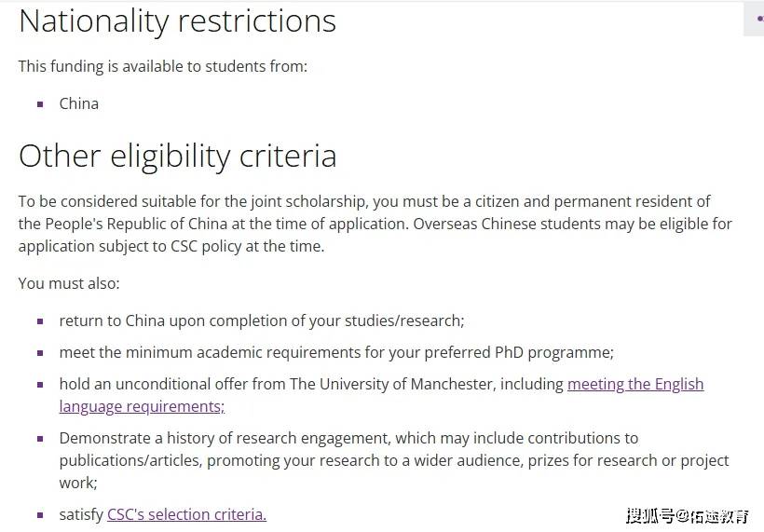Click the partially visible grey button at top right

[x=753, y=19]
